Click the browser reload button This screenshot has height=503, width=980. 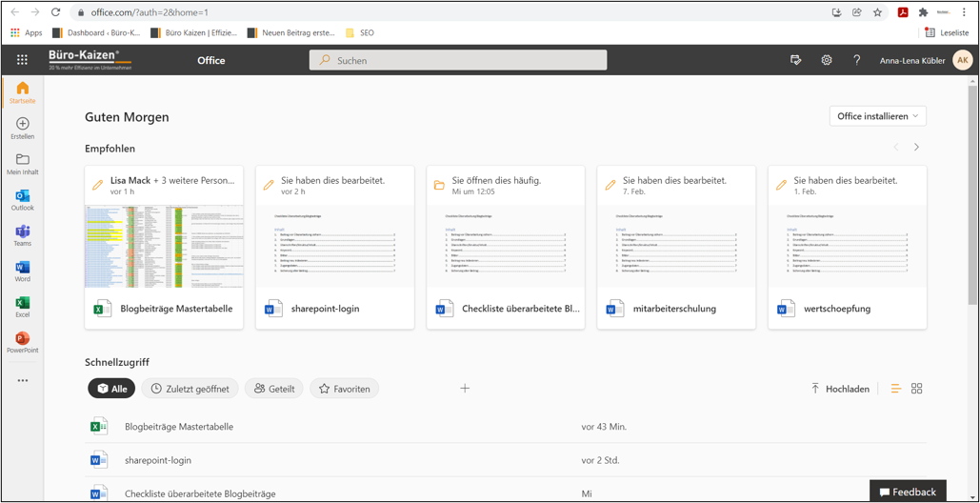(x=55, y=11)
